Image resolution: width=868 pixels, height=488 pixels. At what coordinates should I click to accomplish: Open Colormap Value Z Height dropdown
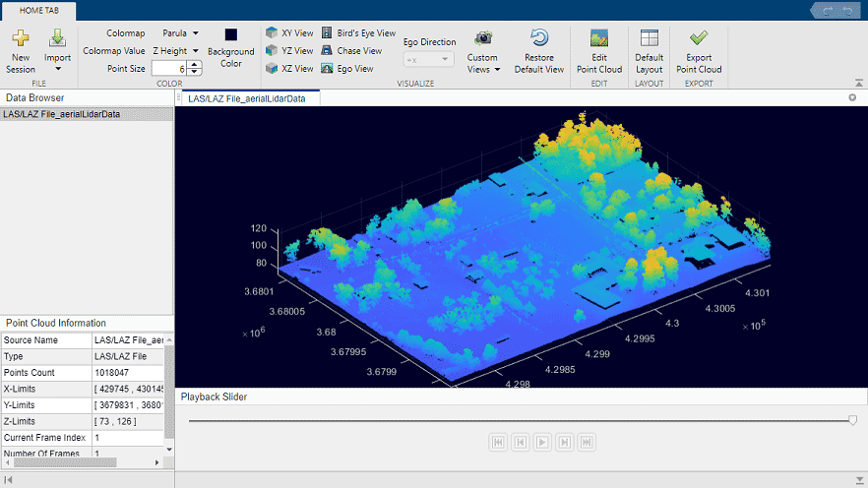point(176,50)
